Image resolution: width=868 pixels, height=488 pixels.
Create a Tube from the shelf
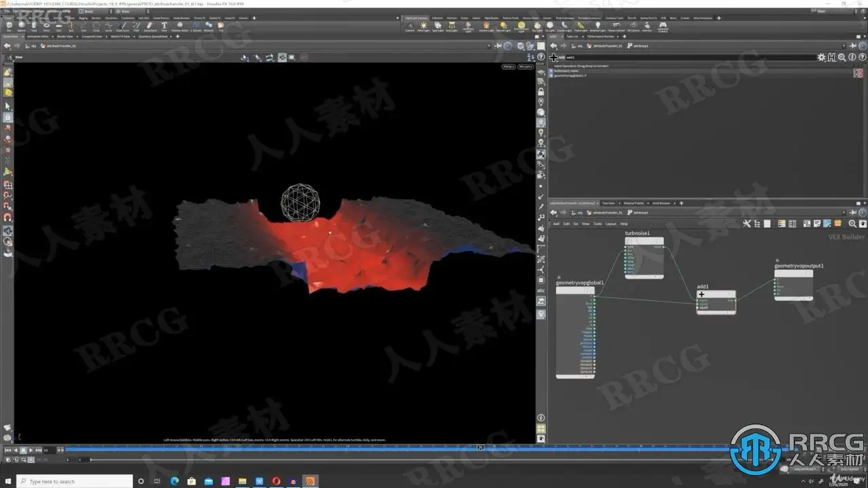click(34, 26)
